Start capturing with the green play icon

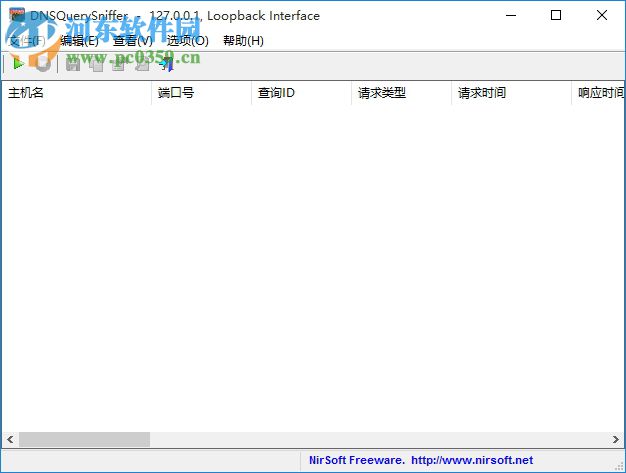point(18,63)
